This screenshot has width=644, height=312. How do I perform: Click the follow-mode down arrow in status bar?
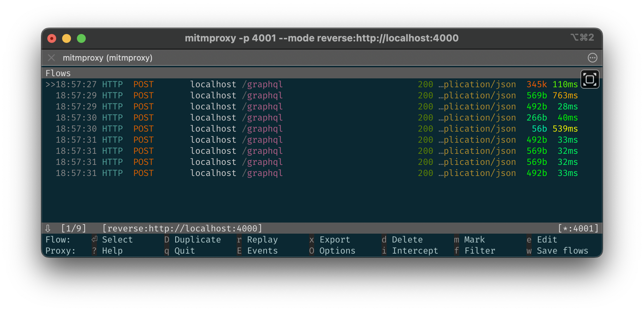[48, 228]
